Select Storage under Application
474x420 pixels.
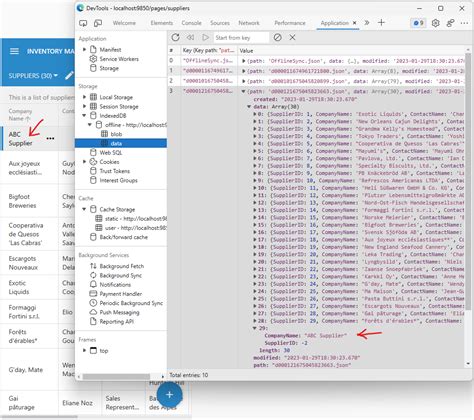109,68
